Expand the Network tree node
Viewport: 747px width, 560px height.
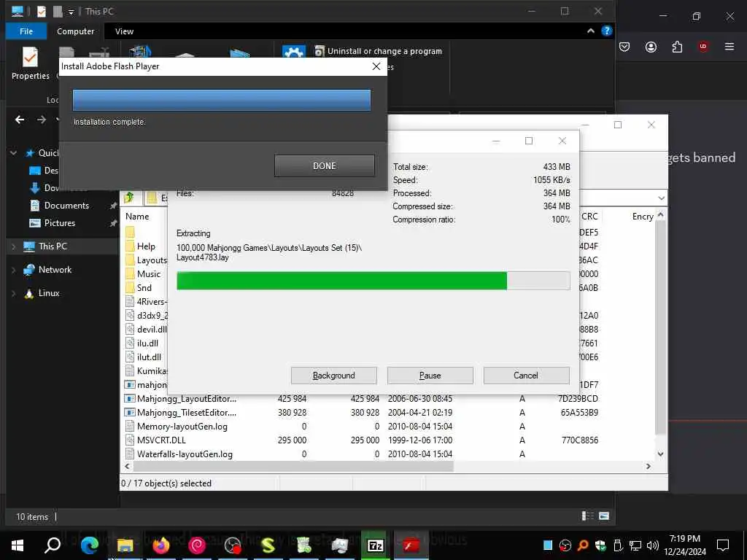(x=13, y=270)
